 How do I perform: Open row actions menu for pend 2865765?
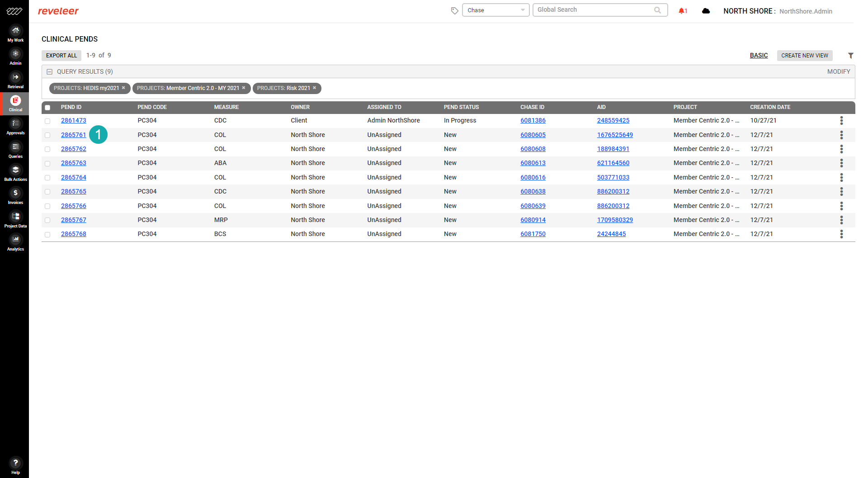click(841, 191)
